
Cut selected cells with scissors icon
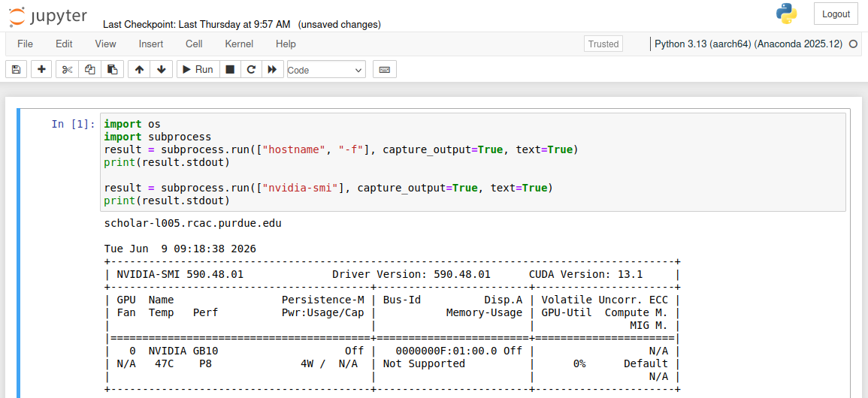67,70
